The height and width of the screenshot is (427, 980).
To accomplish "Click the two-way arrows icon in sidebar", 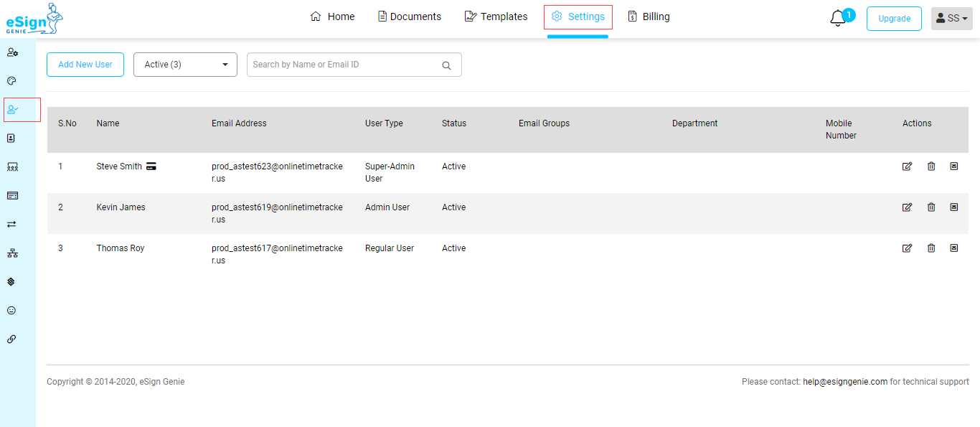I will (x=11, y=224).
